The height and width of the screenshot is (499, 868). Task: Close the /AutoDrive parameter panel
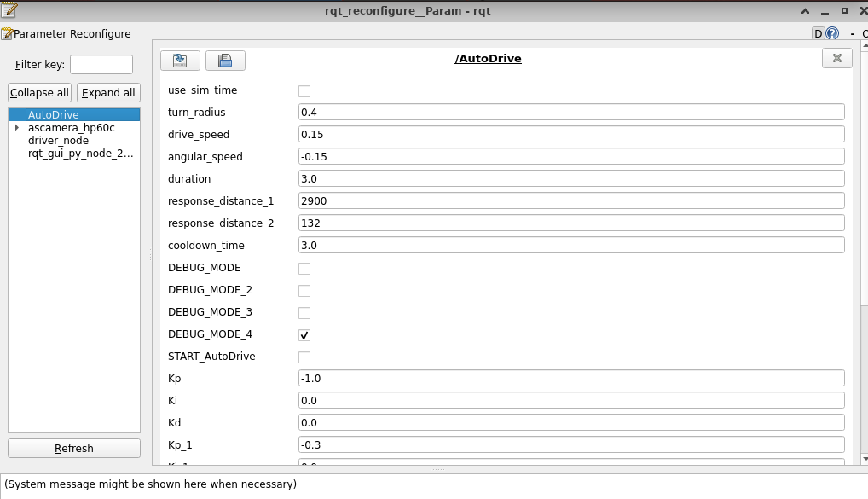[x=836, y=58]
